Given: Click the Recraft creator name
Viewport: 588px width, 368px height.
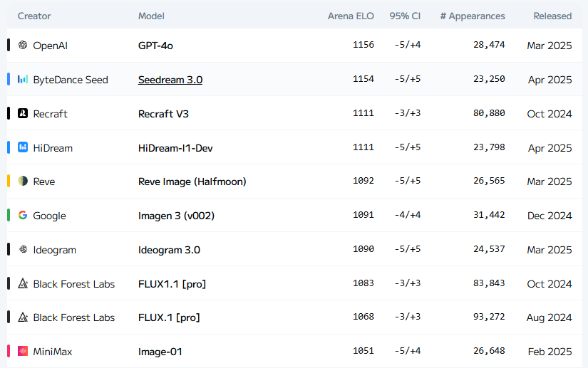Looking at the screenshot, I should [x=51, y=114].
